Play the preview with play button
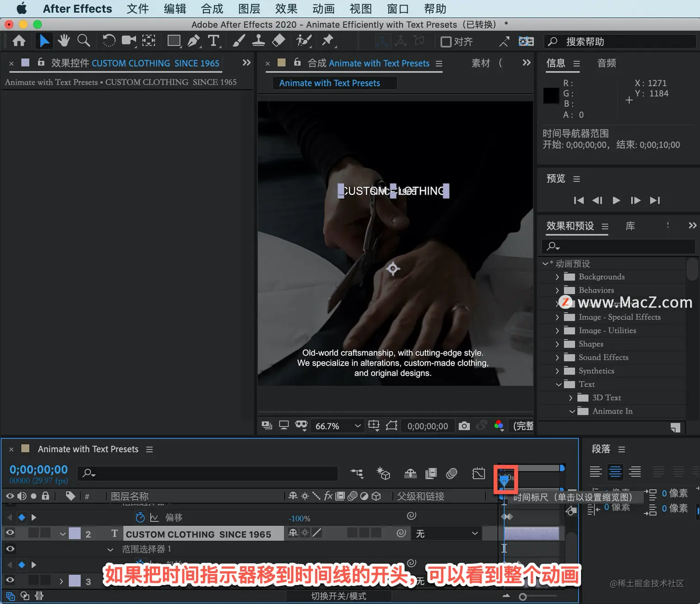 point(616,200)
